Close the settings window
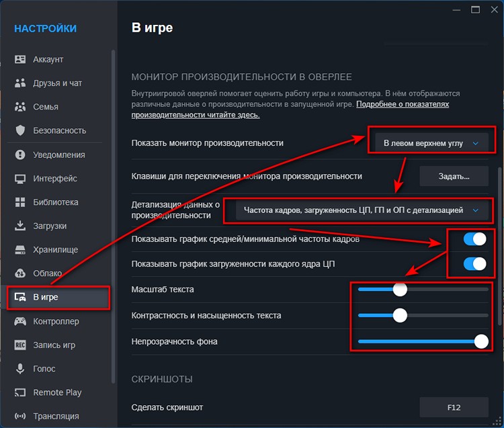 pyautogui.click(x=495, y=9)
